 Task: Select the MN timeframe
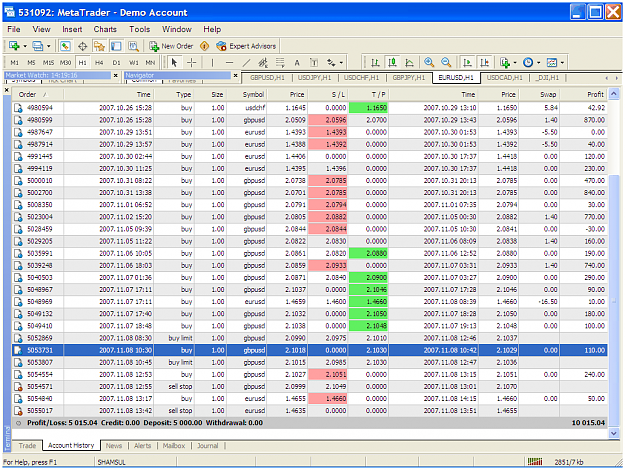coord(150,63)
